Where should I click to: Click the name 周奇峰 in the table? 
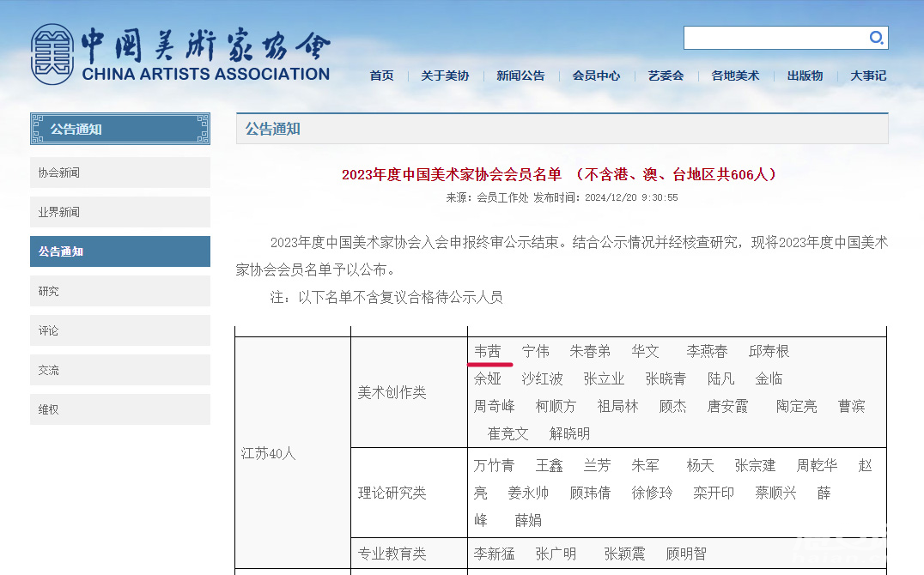tap(495, 407)
